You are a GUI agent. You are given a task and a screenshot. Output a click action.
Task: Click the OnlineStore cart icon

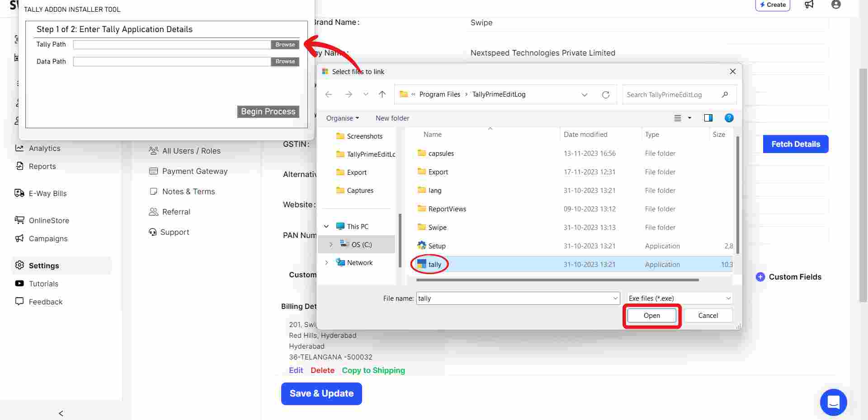pyautogui.click(x=19, y=220)
